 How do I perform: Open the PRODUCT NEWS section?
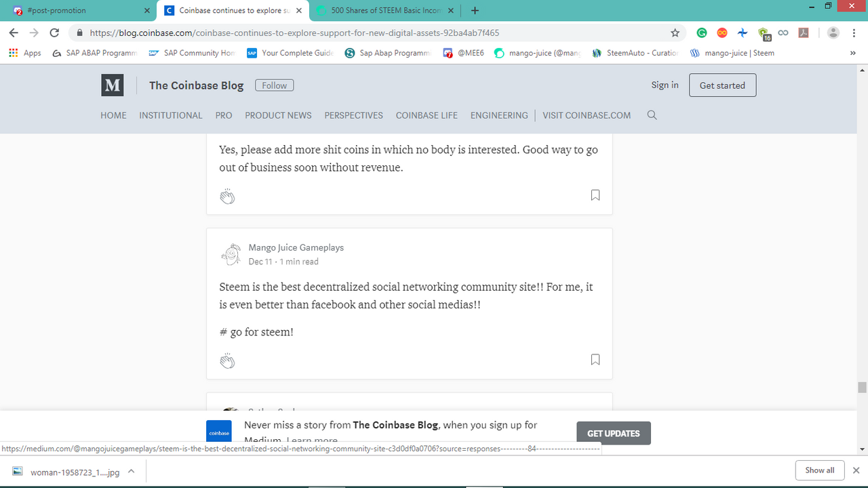point(278,115)
